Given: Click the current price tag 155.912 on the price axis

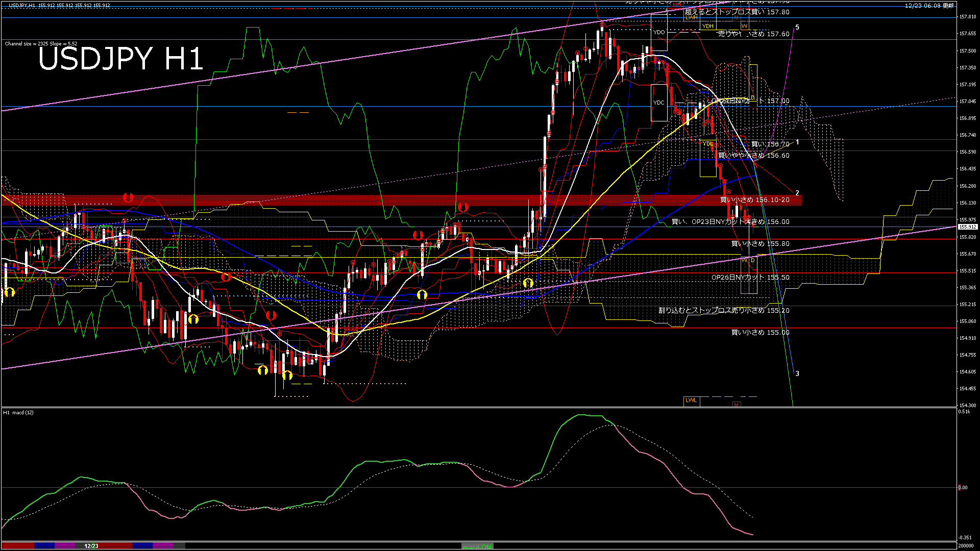Looking at the screenshot, I should 968,227.
